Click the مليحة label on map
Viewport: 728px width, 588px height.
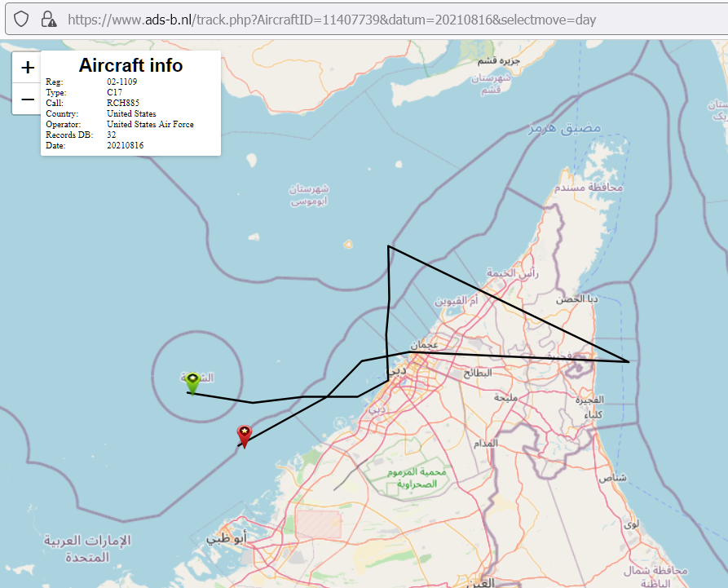click(505, 398)
